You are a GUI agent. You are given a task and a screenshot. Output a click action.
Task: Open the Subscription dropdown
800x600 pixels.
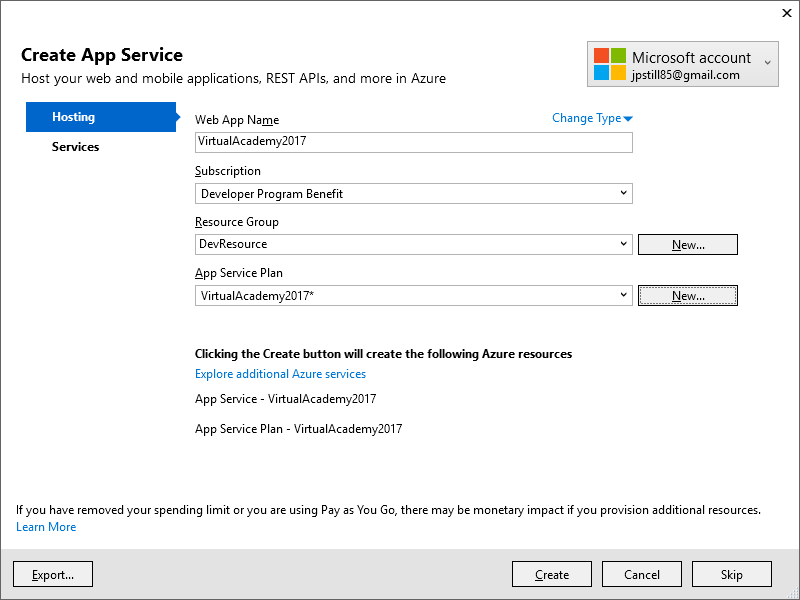coord(413,193)
